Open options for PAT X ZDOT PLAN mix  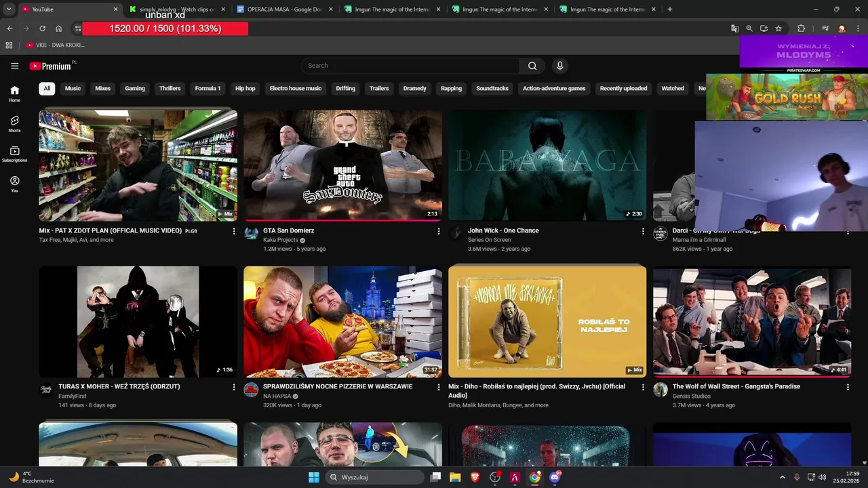234,231
